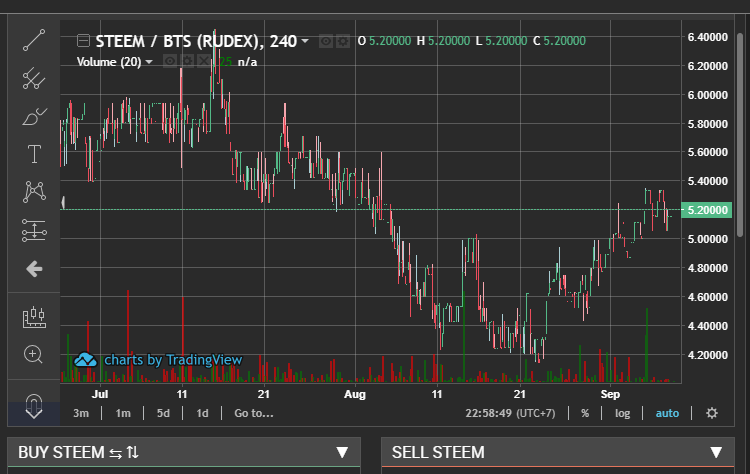This screenshot has height=474, width=750.
Task: Open the candlestick measure ruler tool
Action: tap(34, 317)
